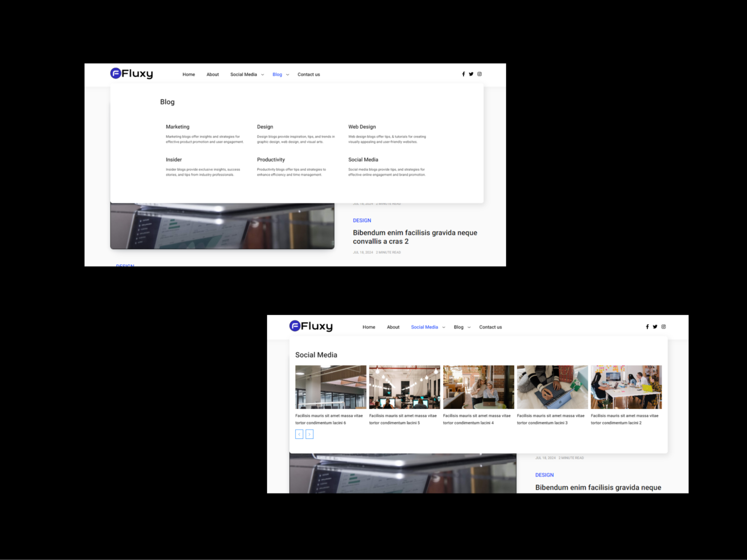The image size is (747, 560).
Task: Select Home in the navigation menu
Action: tap(188, 74)
